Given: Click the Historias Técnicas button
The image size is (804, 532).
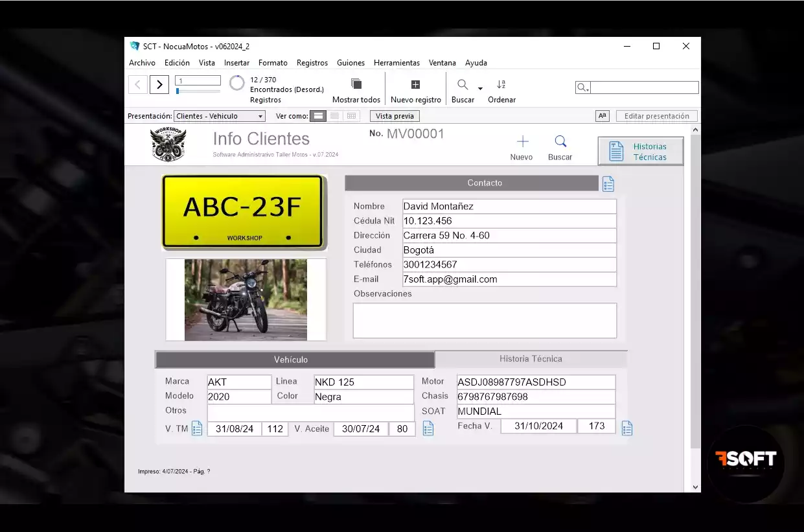Looking at the screenshot, I should click(x=640, y=152).
